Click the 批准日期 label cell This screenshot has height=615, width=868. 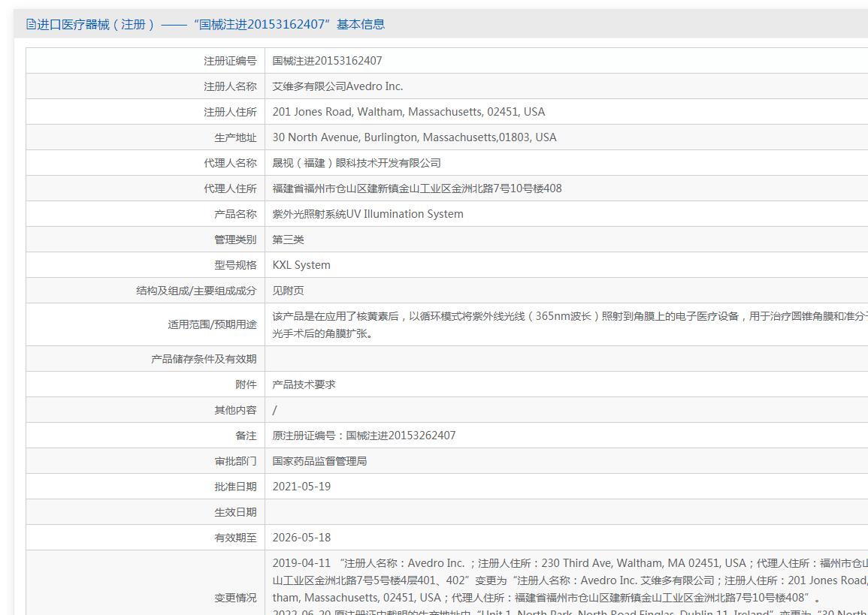tap(146, 486)
